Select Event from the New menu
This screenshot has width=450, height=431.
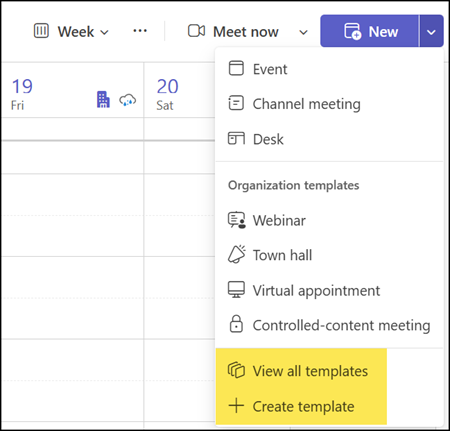click(329, 69)
